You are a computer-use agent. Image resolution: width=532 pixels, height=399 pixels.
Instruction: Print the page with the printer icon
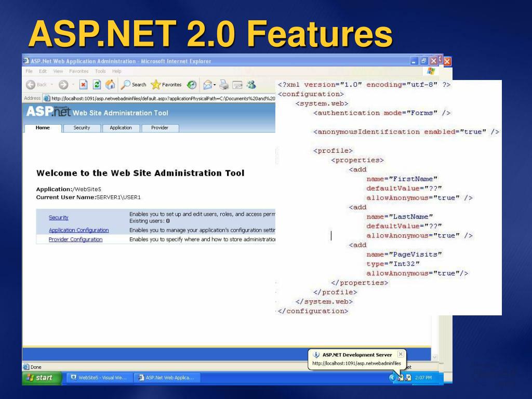pyautogui.click(x=224, y=85)
